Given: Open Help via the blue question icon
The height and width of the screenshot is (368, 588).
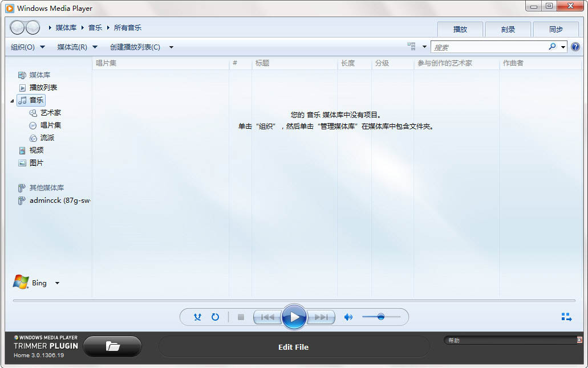Looking at the screenshot, I should 575,47.
